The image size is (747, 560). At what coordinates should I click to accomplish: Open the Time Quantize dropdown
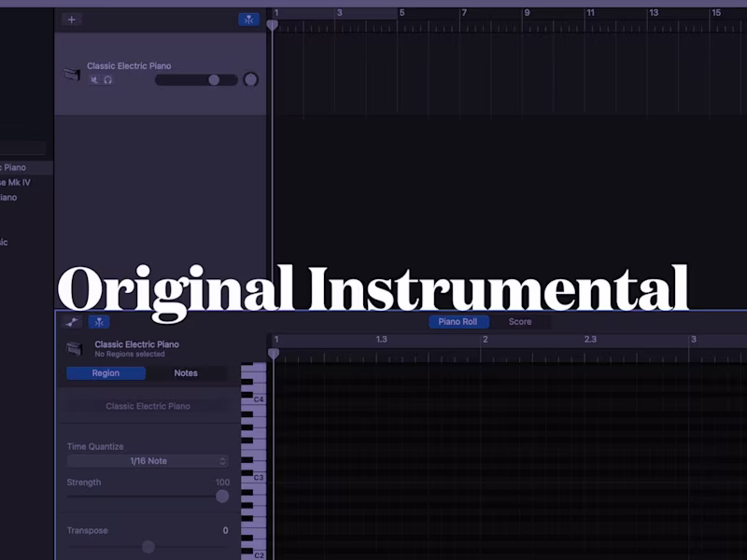[x=146, y=460]
